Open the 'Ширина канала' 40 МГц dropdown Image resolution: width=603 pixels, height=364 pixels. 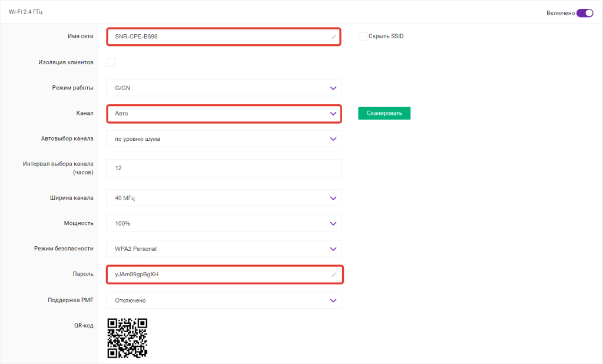point(223,198)
